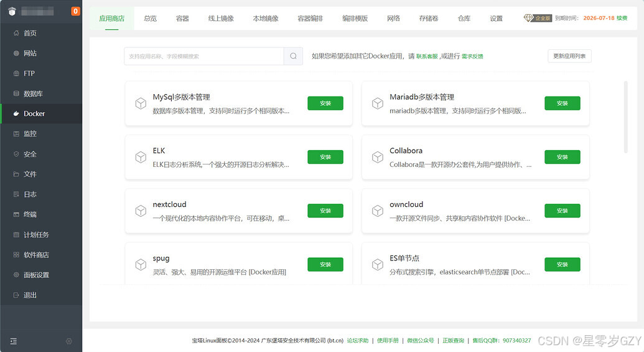Select the 应用商店 tab
This screenshot has width=644, height=352.
[112, 18]
